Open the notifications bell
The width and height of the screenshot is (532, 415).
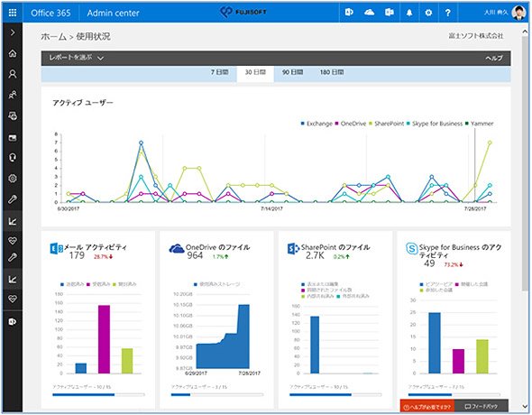pos(409,13)
